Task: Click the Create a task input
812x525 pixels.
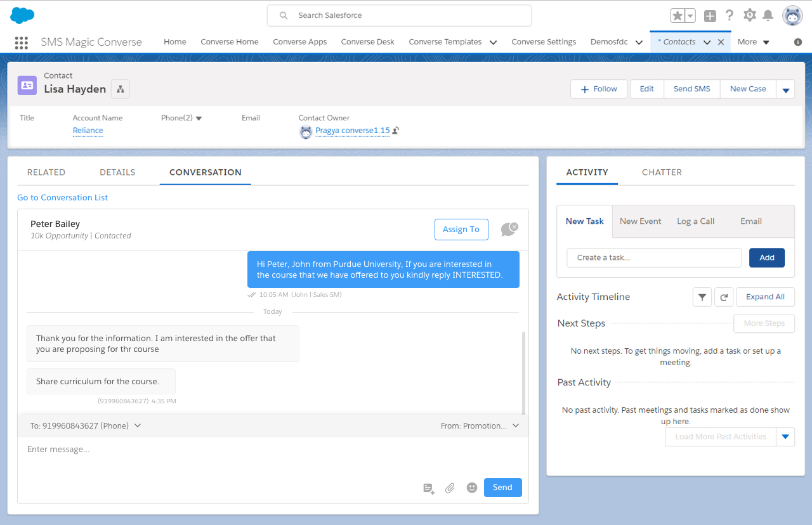Action: (x=654, y=258)
